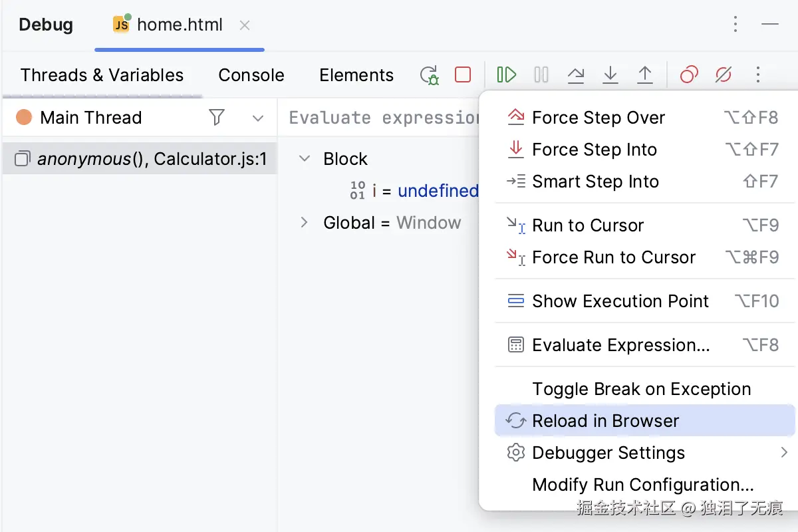The height and width of the screenshot is (532, 798).
Task: Resume program execution
Action: 507,74
